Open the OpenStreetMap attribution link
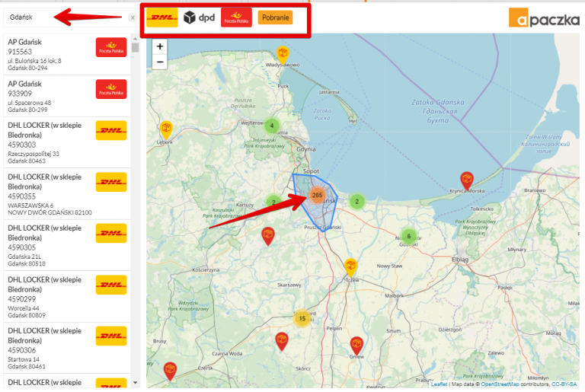This screenshot has width=585, height=392. (x=500, y=384)
